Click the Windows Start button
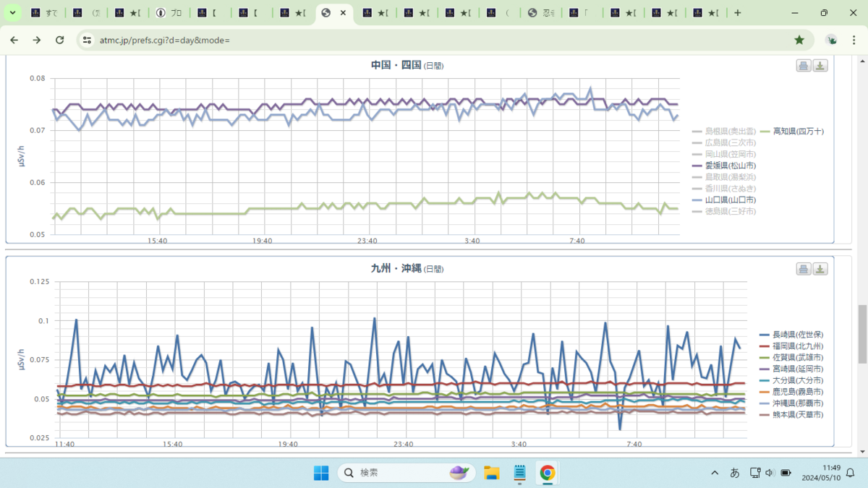Image resolution: width=868 pixels, height=488 pixels. point(321,473)
